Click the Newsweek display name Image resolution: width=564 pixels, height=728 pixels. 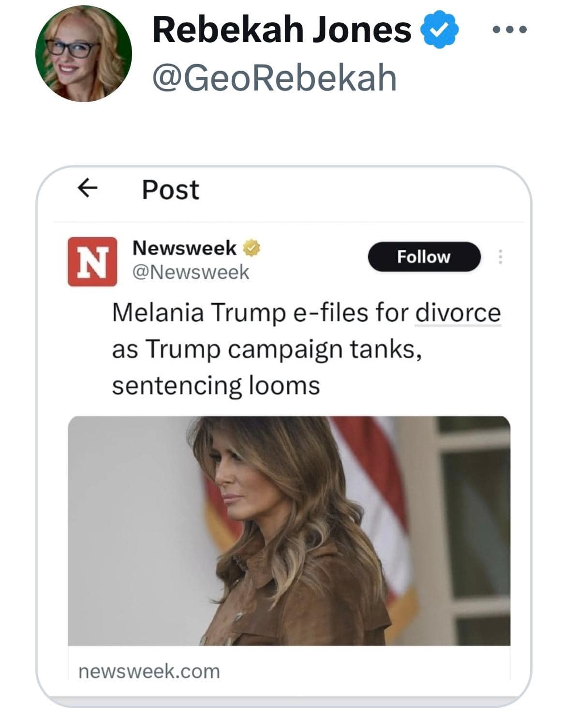coord(184,248)
